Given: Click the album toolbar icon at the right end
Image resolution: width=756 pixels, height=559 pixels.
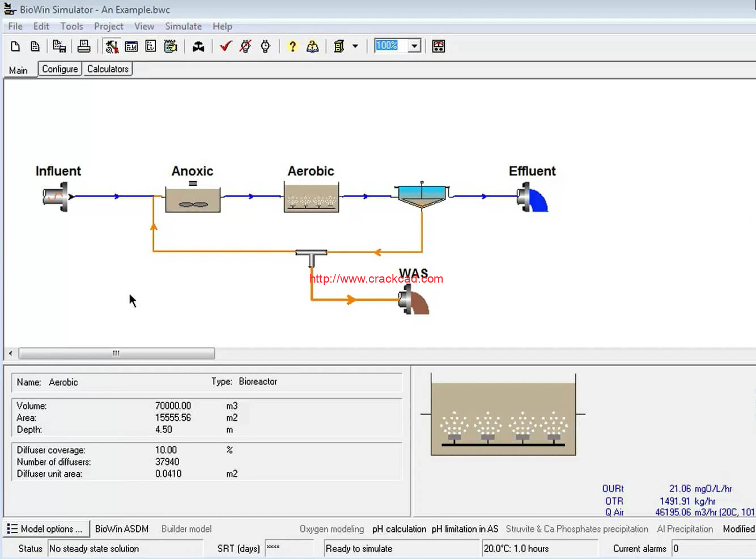Looking at the screenshot, I should point(439,46).
